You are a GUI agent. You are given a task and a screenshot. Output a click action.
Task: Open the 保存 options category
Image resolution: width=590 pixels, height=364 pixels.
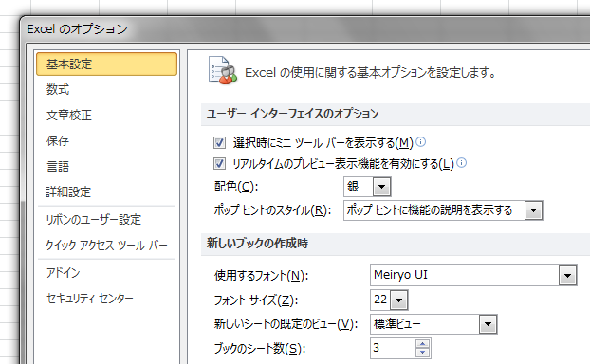point(58,140)
